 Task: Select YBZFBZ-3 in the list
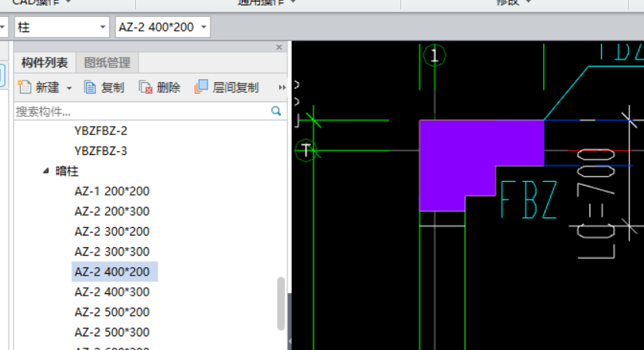(x=101, y=151)
